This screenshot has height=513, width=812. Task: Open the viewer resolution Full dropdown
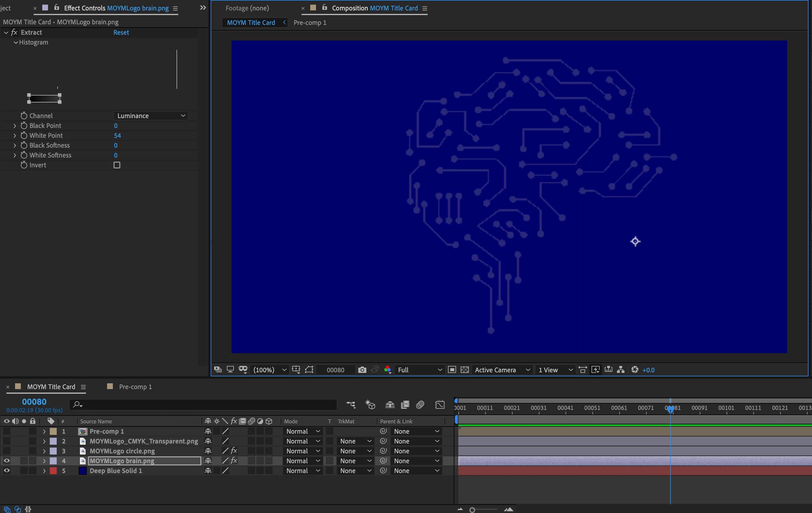419,370
